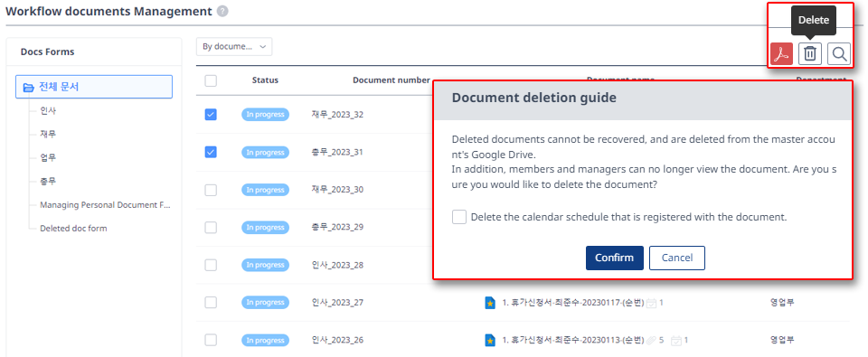The image size is (868, 357).
Task: Check the 인사_2023_26 row checkbox
Action: coord(211,340)
